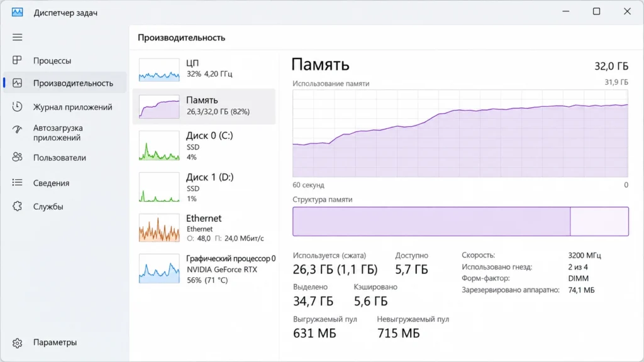Click the Пользователи people icon
Screen dimensions: 644x362
coord(17,157)
